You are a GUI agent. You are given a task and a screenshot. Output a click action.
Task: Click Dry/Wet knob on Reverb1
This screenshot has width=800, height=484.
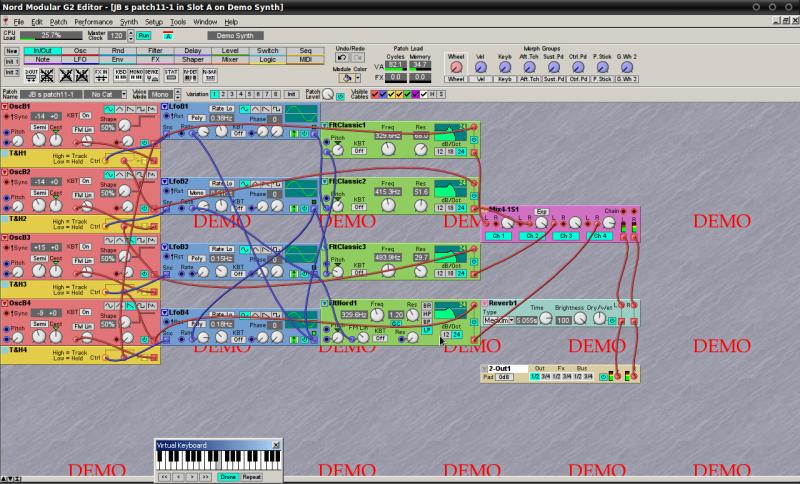point(599,319)
